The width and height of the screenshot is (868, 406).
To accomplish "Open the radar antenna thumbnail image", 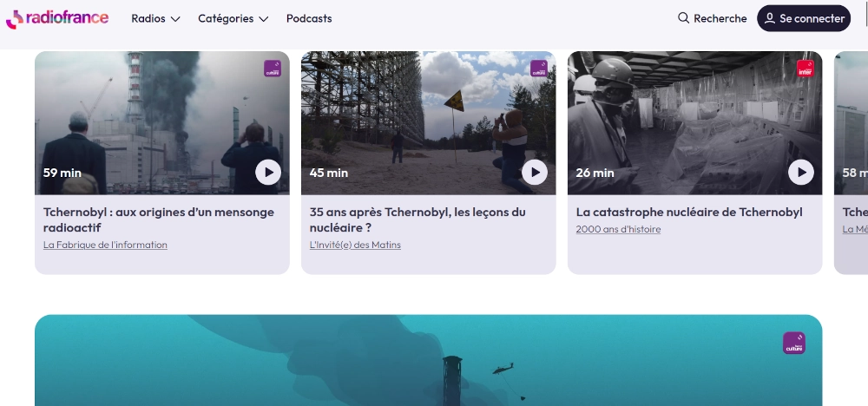I will [x=429, y=123].
